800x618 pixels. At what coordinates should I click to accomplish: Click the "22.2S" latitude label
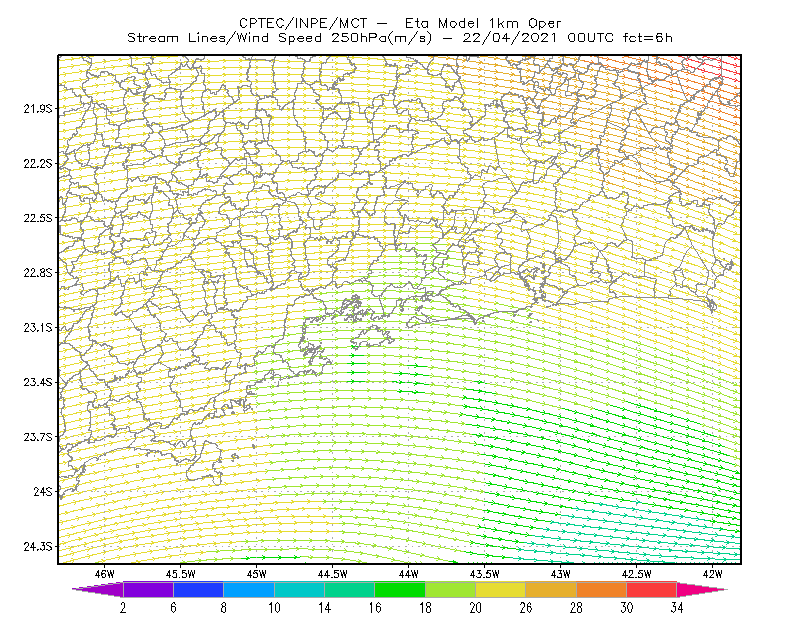click(38, 163)
